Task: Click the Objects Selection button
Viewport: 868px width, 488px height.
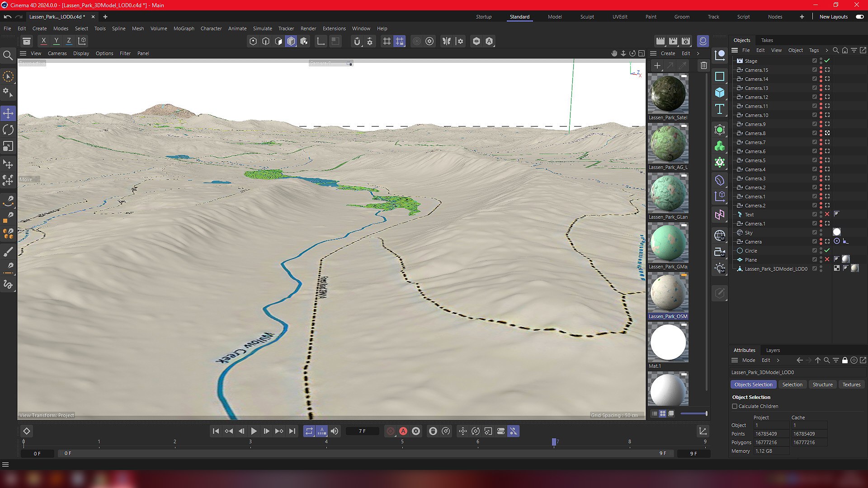Action: [x=753, y=385]
